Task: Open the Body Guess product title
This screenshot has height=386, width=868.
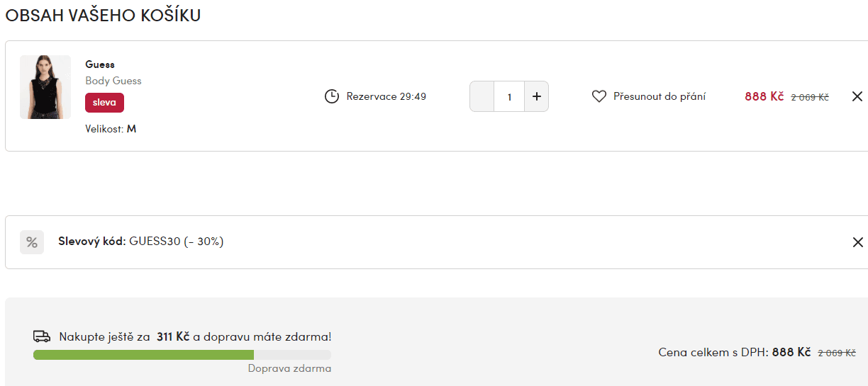Action: coord(113,81)
